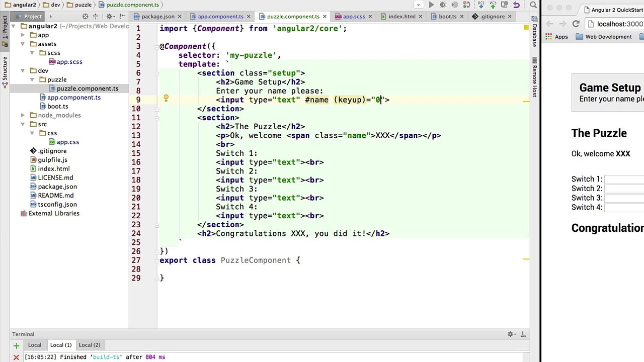The height and width of the screenshot is (362, 644).
Task: Open Project panel settings gear
Action: tap(110, 17)
